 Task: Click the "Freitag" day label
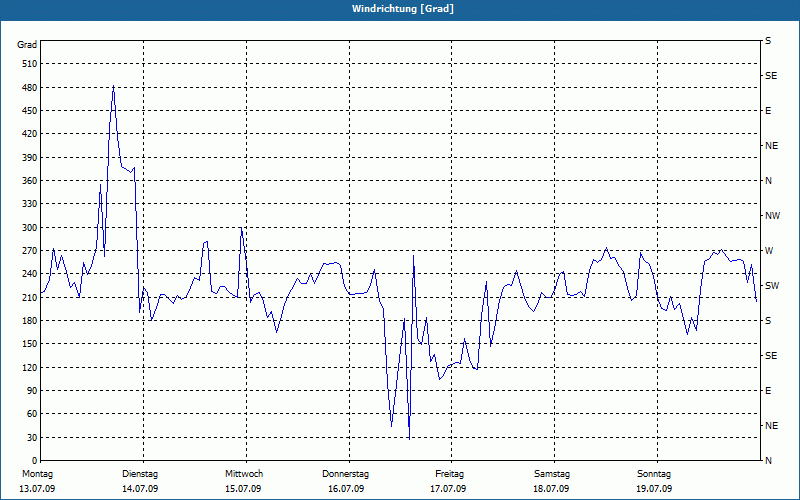[449, 474]
